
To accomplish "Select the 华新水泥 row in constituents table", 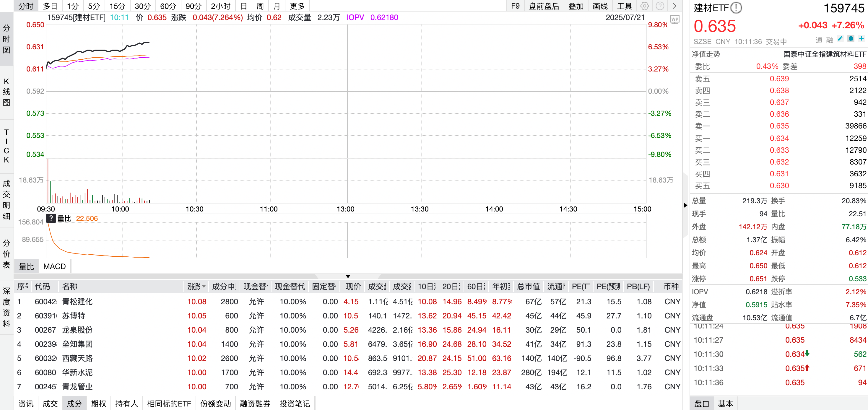I will pos(77,372).
